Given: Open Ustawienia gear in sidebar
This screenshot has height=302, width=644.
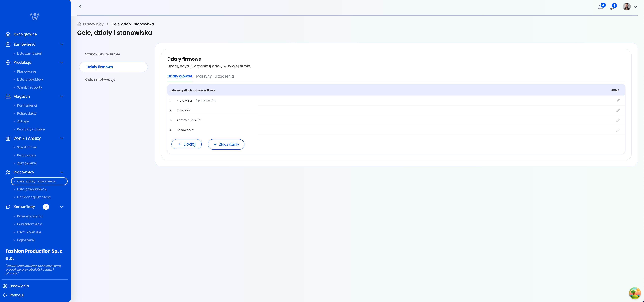Looking at the screenshot, I should [x=5, y=286].
